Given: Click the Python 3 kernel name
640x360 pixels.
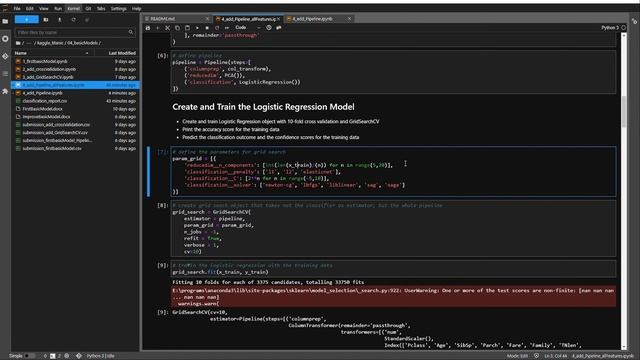Looking at the screenshot, I should point(610,28).
